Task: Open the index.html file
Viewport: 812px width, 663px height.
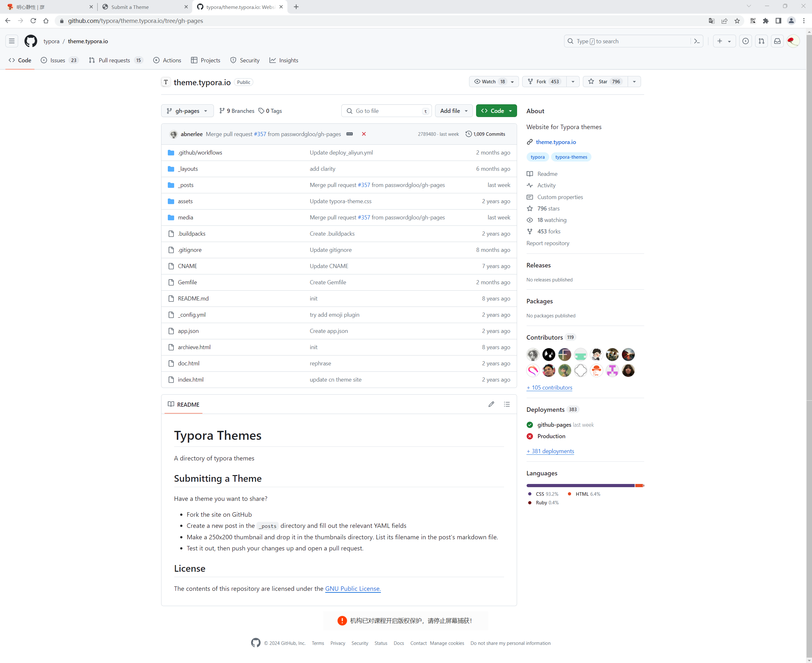Action: (x=190, y=380)
